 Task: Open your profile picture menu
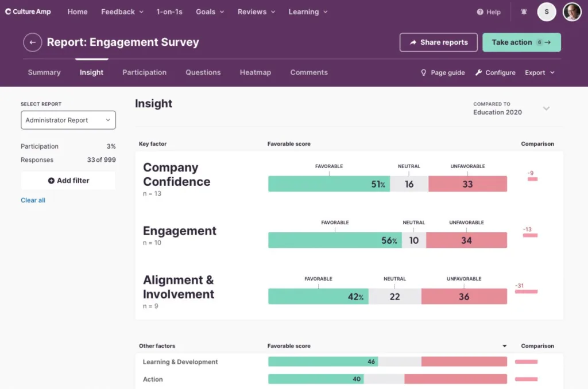[572, 11]
